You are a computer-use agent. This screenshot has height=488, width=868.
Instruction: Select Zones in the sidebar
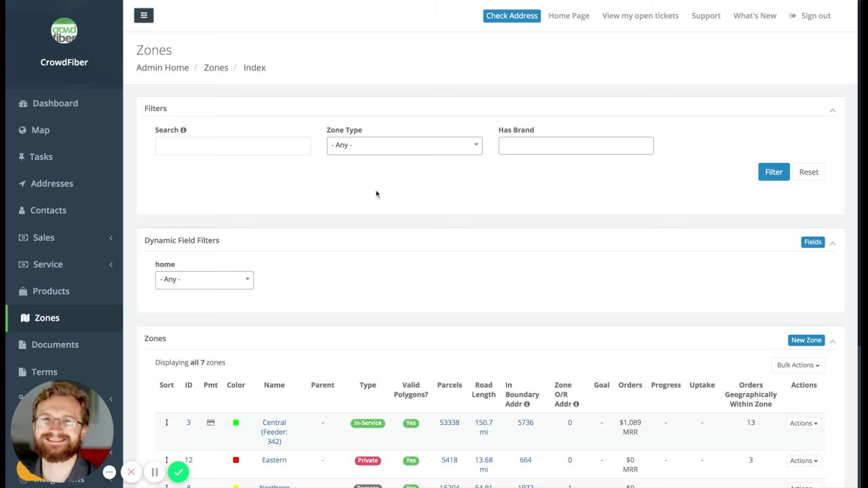(x=64, y=318)
